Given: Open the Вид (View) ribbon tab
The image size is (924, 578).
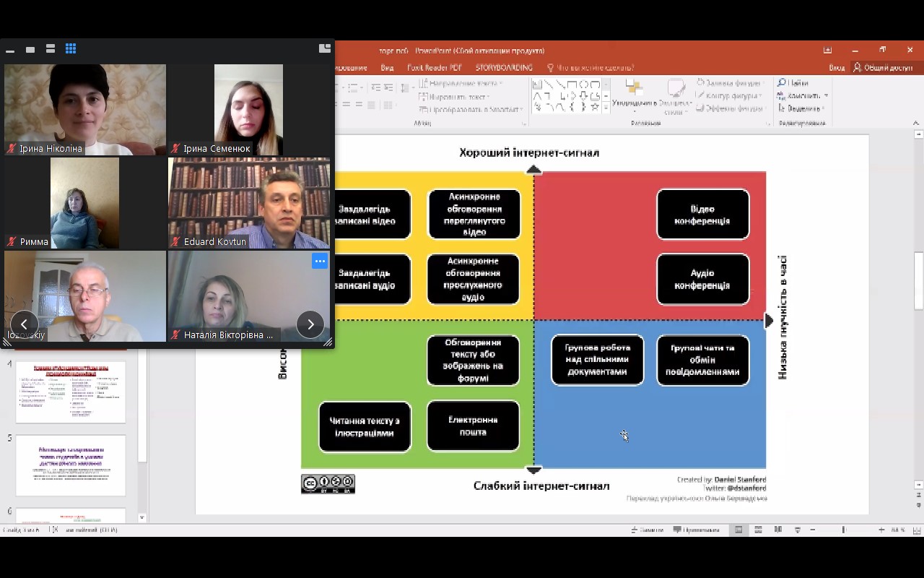Looking at the screenshot, I should [x=387, y=68].
